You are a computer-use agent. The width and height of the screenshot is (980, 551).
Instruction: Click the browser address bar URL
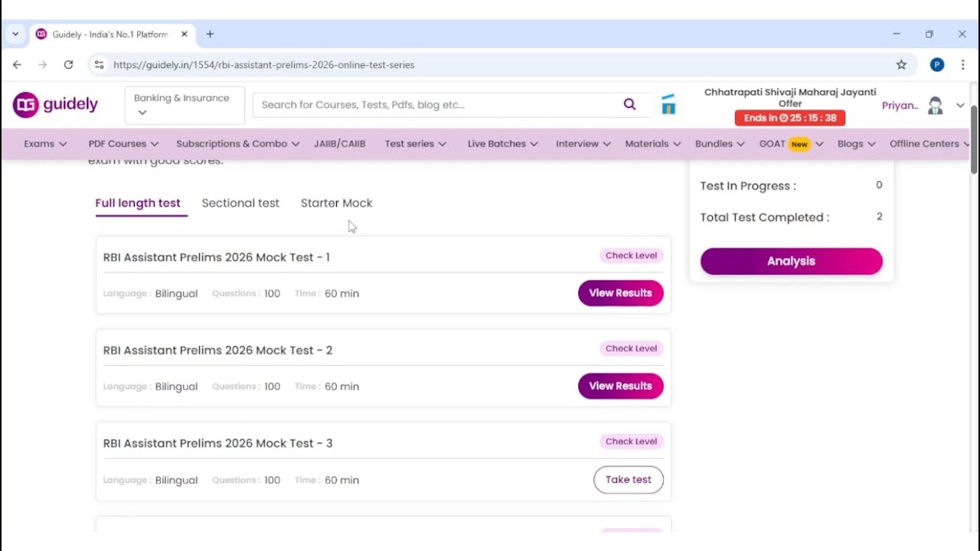(263, 65)
